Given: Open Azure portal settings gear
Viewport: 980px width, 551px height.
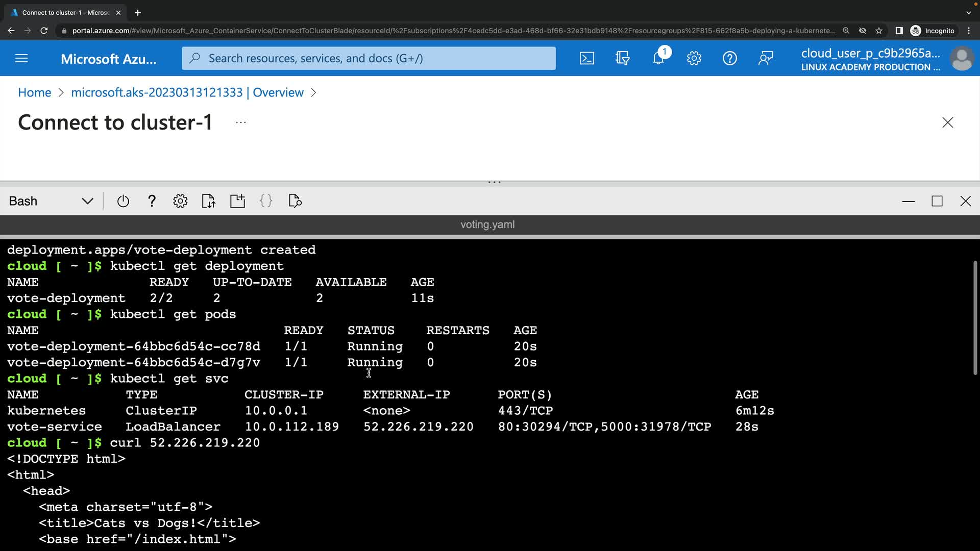Looking at the screenshot, I should [694, 58].
